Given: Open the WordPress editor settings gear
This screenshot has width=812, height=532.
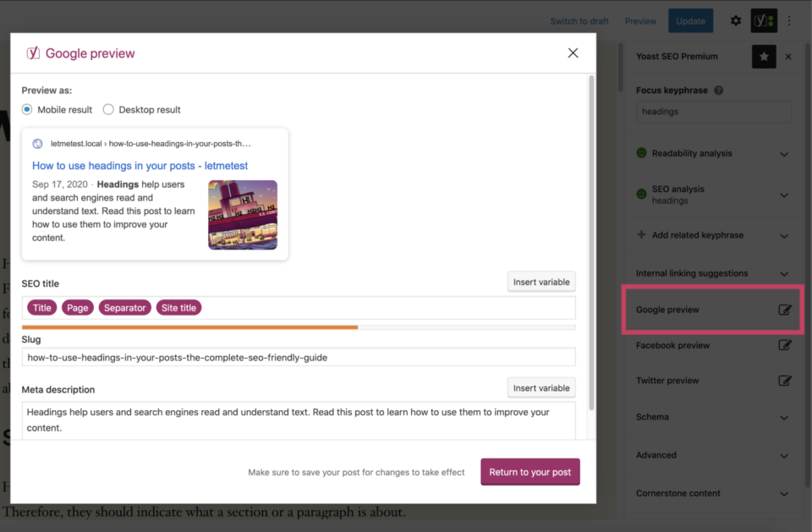Looking at the screenshot, I should click(735, 20).
